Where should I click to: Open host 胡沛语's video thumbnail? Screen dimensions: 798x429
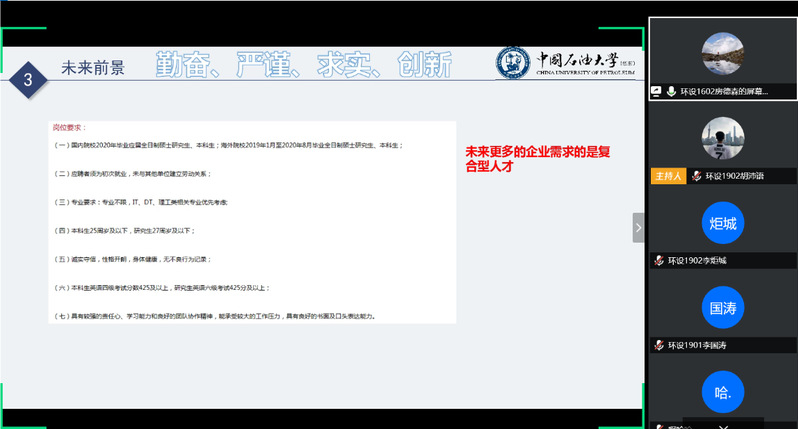tap(722, 138)
